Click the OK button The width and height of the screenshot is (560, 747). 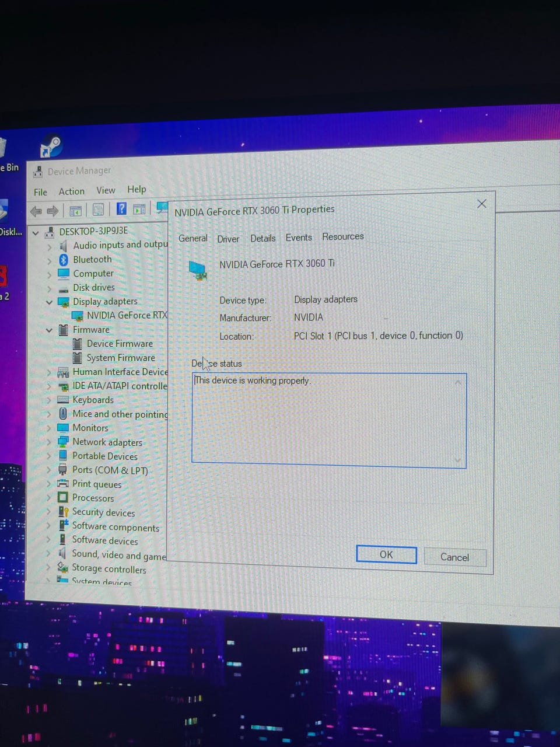(x=386, y=554)
